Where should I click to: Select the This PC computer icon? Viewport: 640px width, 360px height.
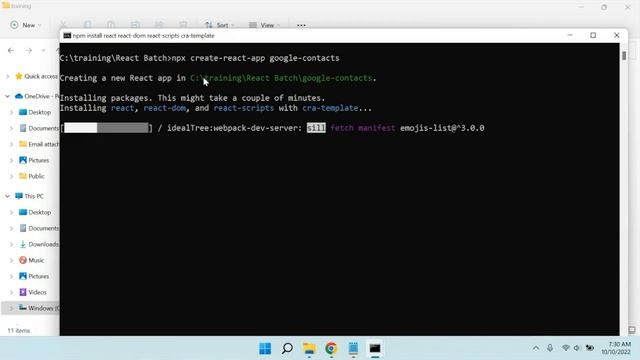click(x=19, y=196)
